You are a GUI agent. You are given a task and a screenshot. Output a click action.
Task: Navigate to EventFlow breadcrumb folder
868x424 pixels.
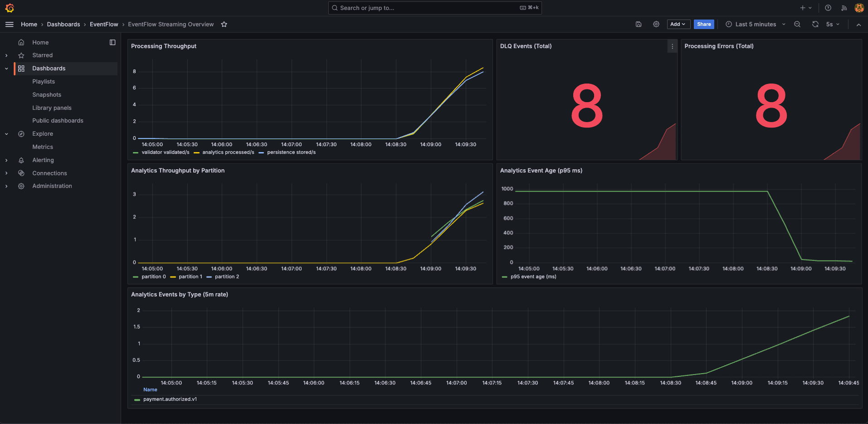coord(104,25)
